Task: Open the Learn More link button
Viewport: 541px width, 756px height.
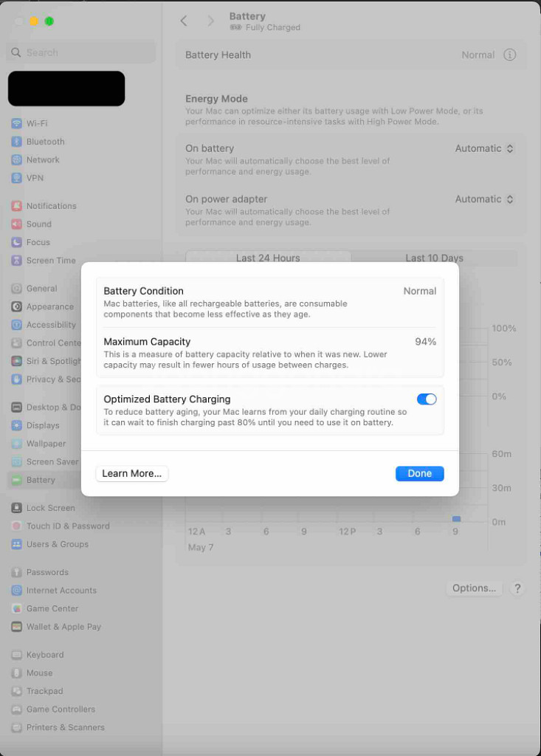Action: coord(132,473)
